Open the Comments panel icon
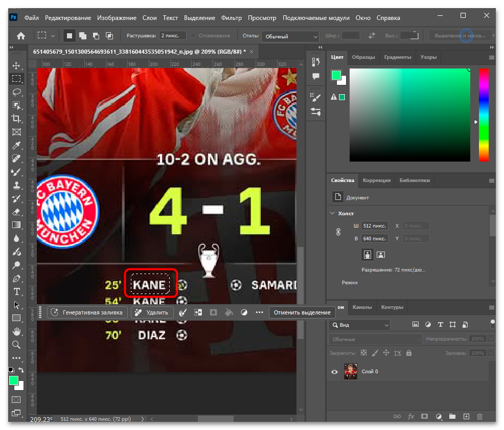This screenshot has height=430, width=504. 316,76
